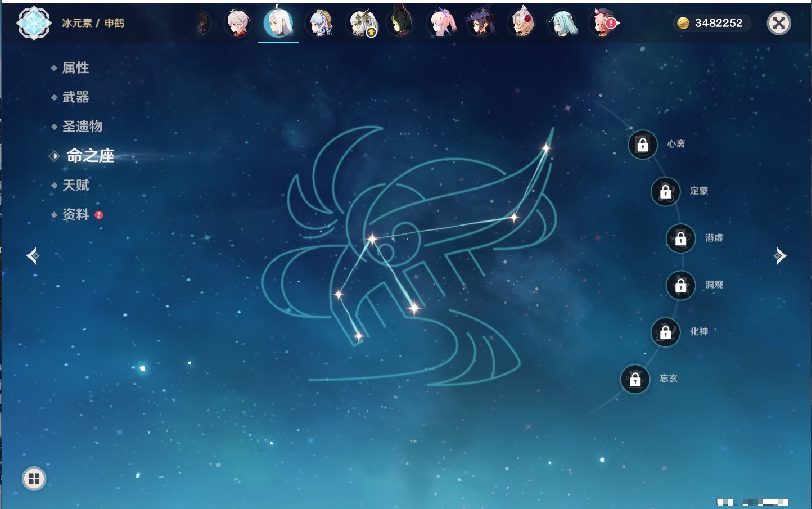Click the 忘玄 constellation lock icon
The height and width of the screenshot is (509, 812).
pyautogui.click(x=635, y=379)
